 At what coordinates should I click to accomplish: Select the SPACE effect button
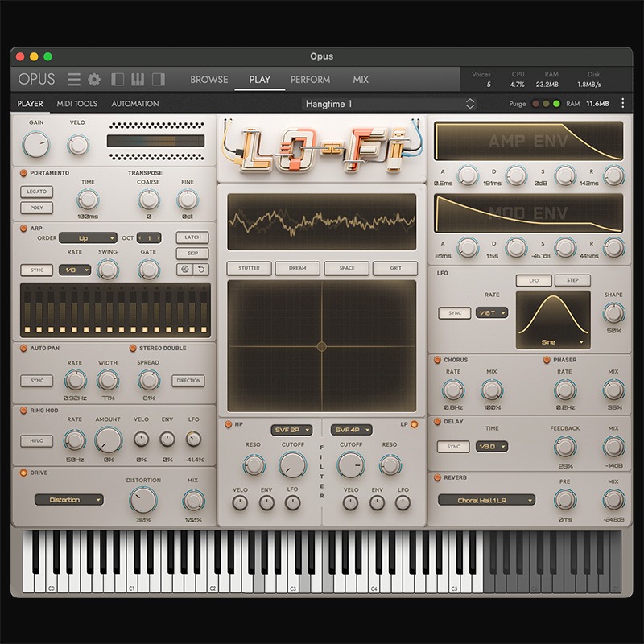click(x=347, y=268)
